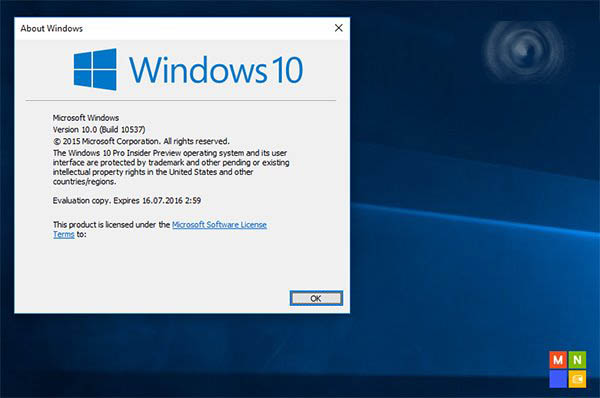Click the '© 2015 Microsoft Corporation' copyright line

(x=141, y=141)
